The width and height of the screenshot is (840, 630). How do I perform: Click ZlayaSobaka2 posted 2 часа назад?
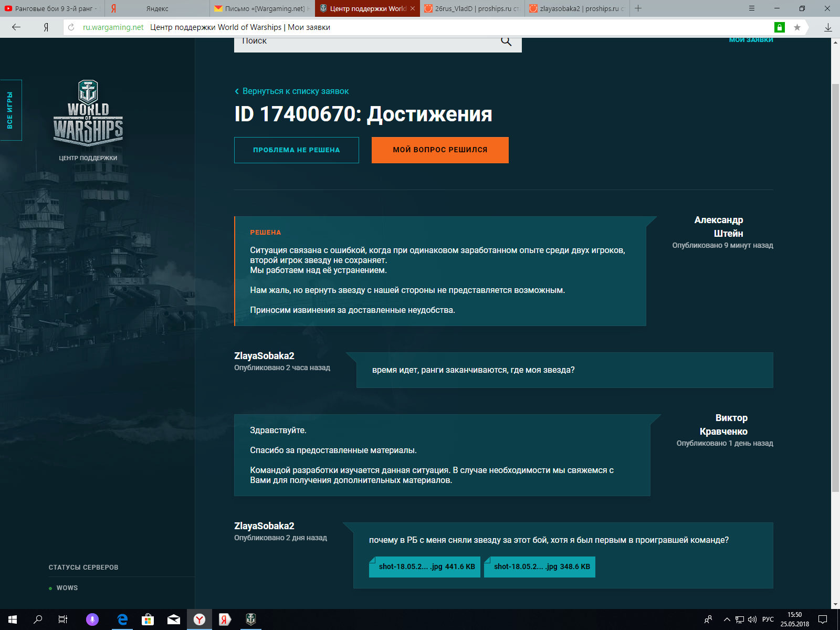pyautogui.click(x=282, y=361)
